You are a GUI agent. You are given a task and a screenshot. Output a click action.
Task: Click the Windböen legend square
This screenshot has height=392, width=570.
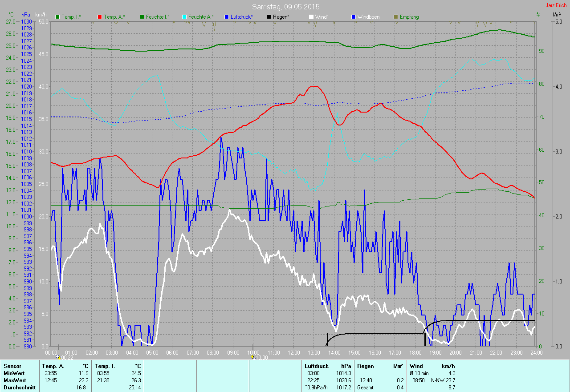[354, 17]
